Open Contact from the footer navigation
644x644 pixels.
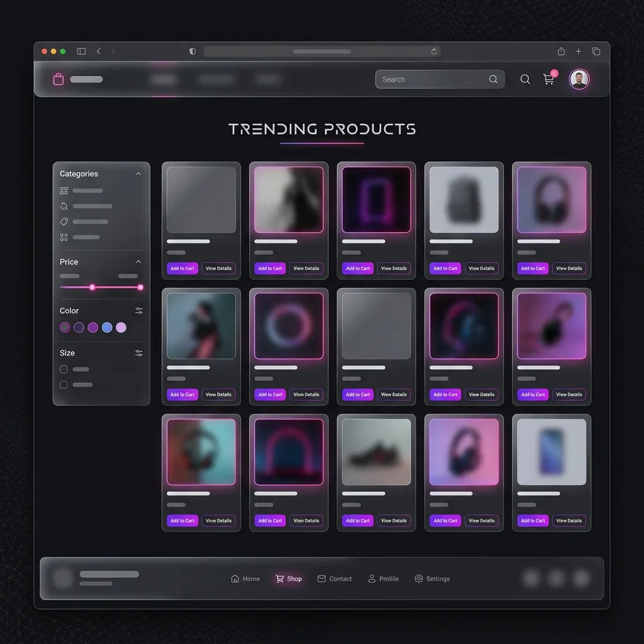pyautogui.click(x=334, y=579)
